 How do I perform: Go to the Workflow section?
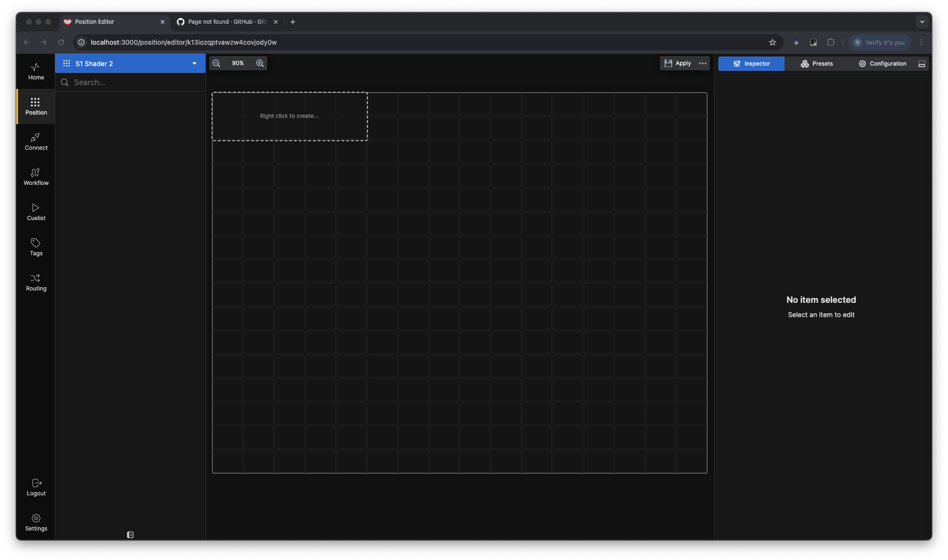[36, 177]
